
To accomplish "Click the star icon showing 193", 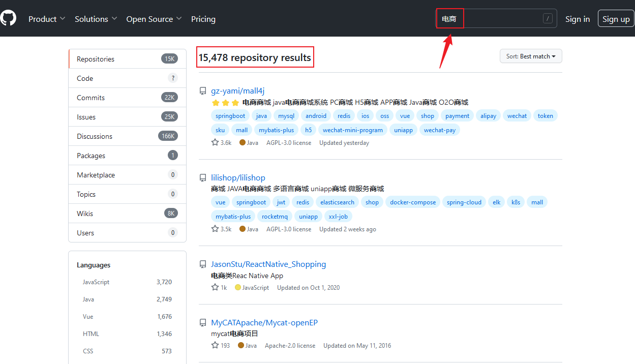I will point(215,345).
